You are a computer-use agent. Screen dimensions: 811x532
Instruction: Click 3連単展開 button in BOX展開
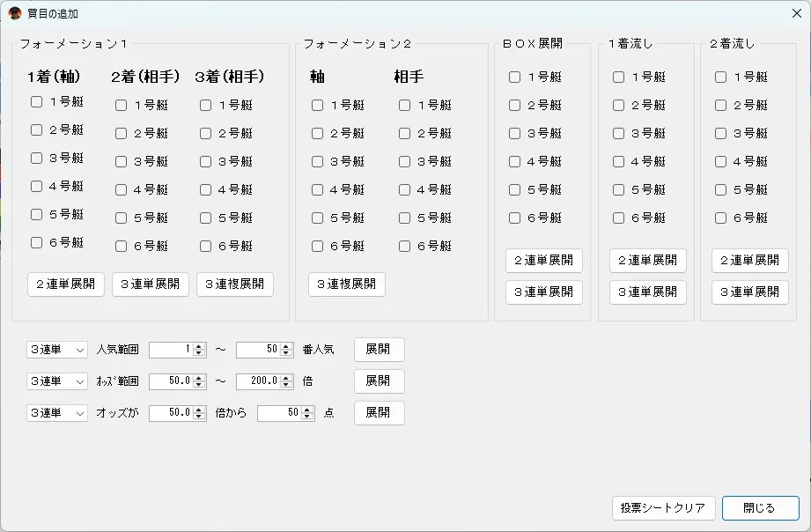pyautogui.click(x=544, y=292)
